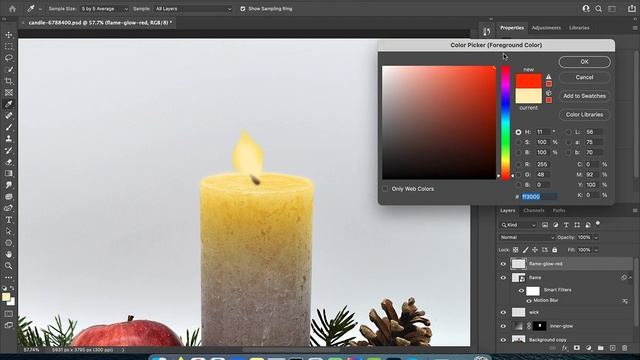Select the Gradient tool
Viewport: 640px width, 360px height.
9,173
